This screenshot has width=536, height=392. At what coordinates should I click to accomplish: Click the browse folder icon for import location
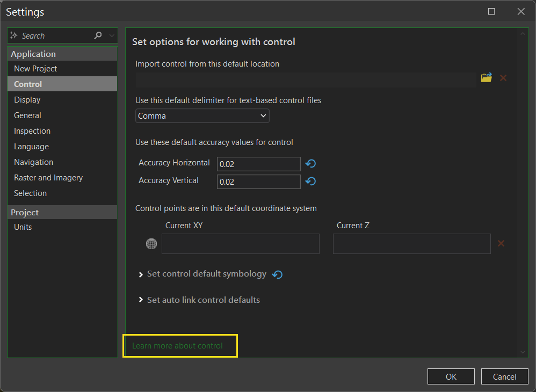pyautogui.click(x=487, y=77)
